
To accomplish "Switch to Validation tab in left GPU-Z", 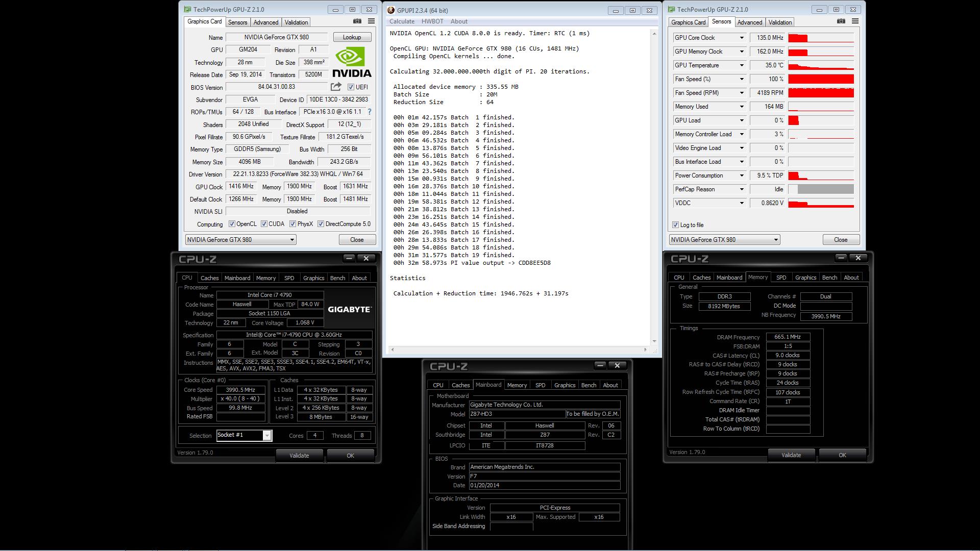I will pyautogui.click(x=296, y=22).
